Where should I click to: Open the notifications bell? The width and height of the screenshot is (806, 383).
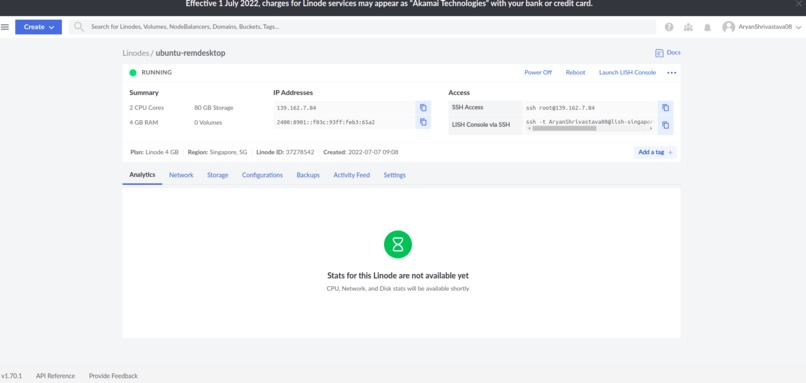coord(707,27)
